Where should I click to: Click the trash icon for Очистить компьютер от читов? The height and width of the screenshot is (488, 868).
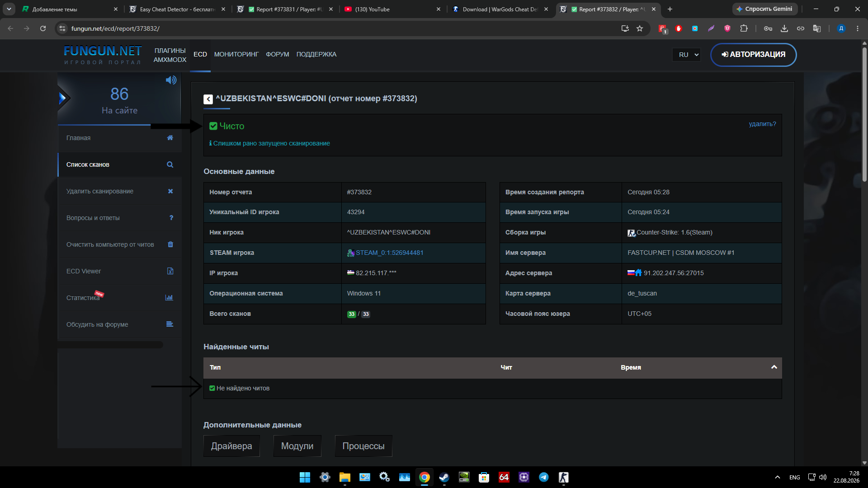point(170,244)
